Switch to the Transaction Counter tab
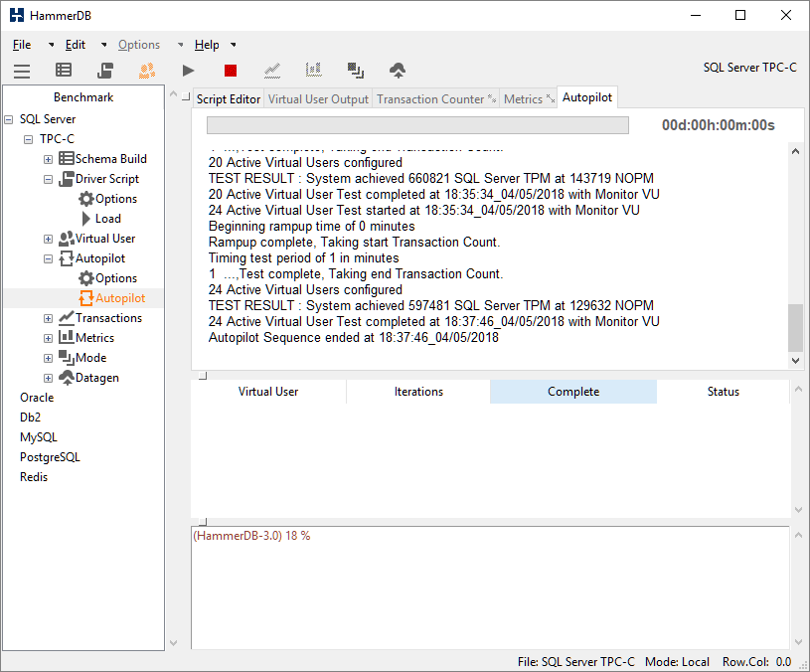810x672 pixels. pos(436,98)
